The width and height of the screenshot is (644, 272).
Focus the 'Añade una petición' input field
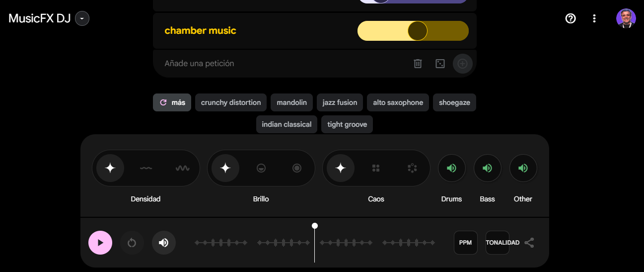pyautogui.click(x=283, y=64)
